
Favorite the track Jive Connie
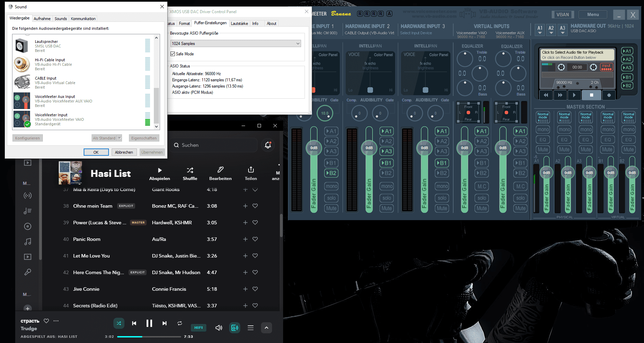(x=255, y=289)
